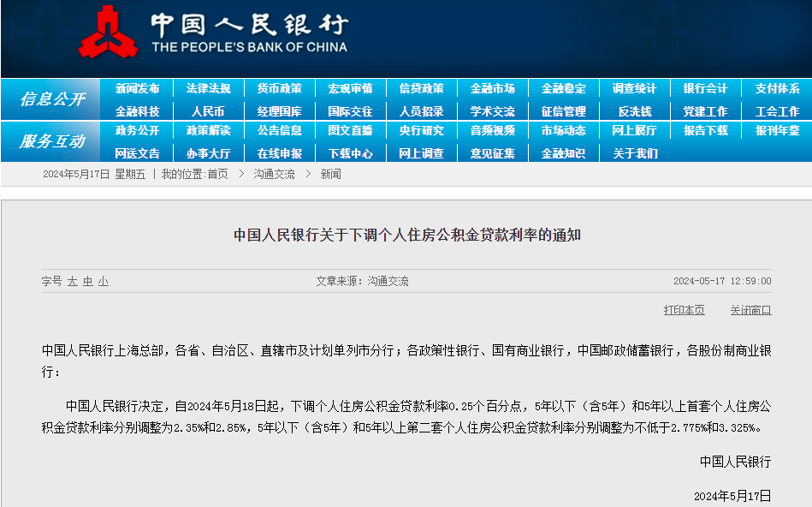Click the 打印本页 print link
Image resolution: width=812 pixels, height=507 pixels.
(687, 309)
